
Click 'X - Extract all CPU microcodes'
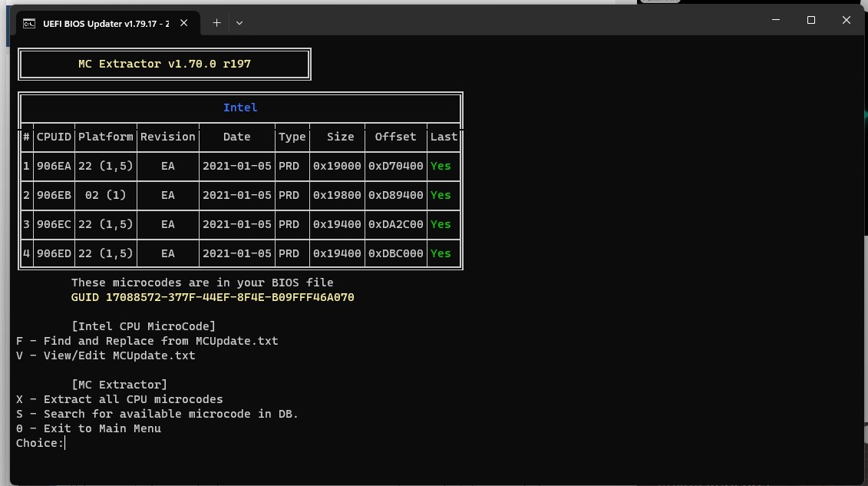click(120, 399)
